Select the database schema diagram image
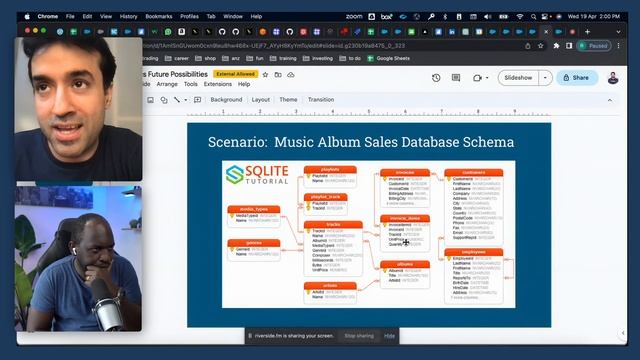The height and width of the screenshot is (360, 640). (369, 234)
